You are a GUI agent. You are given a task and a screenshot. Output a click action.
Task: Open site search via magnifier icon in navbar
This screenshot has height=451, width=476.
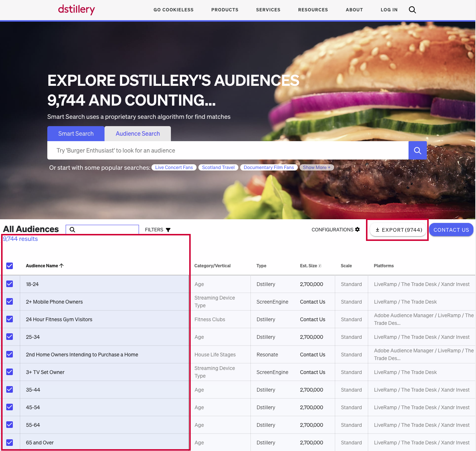412,10
